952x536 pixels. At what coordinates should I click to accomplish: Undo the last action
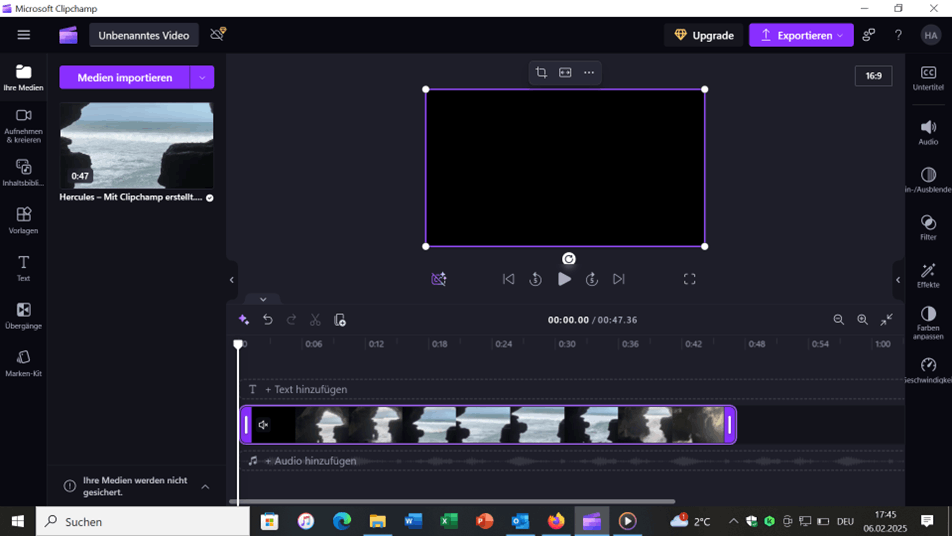coord(268,320)
